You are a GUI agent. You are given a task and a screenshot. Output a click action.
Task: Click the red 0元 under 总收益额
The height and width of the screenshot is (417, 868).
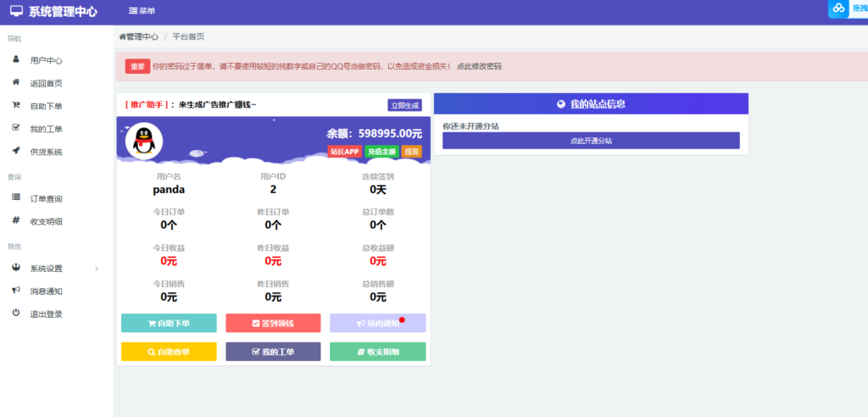378,261
